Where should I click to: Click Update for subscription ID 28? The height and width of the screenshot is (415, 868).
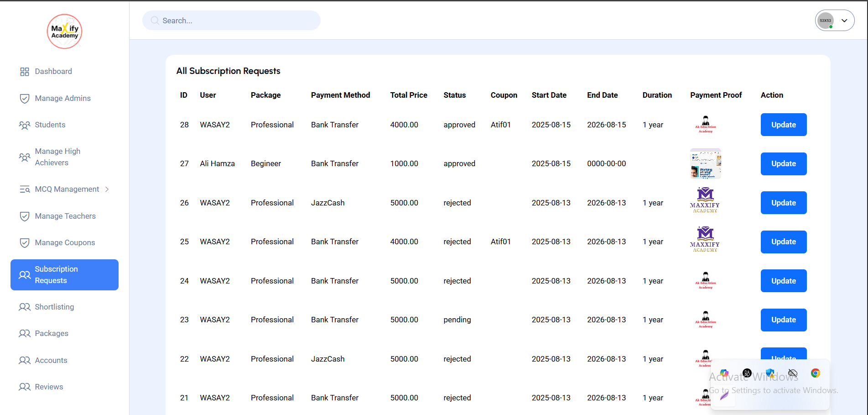point(783,125)
